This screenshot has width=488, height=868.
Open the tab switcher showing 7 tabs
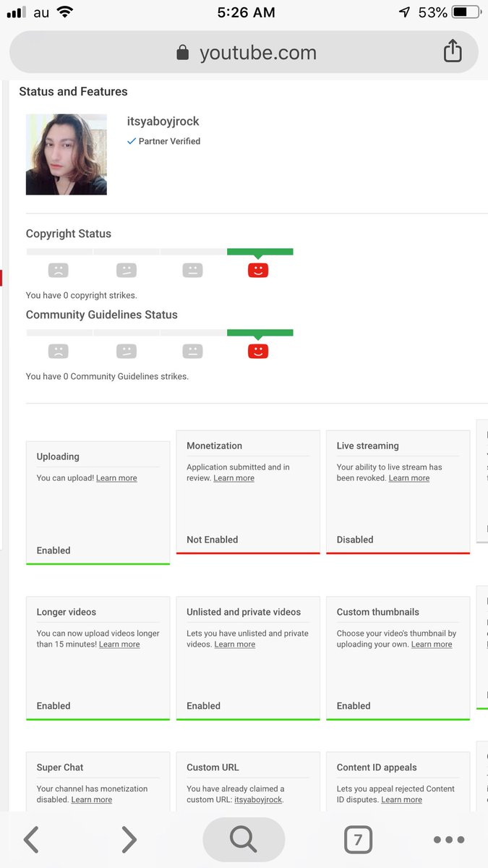point(358,840)
